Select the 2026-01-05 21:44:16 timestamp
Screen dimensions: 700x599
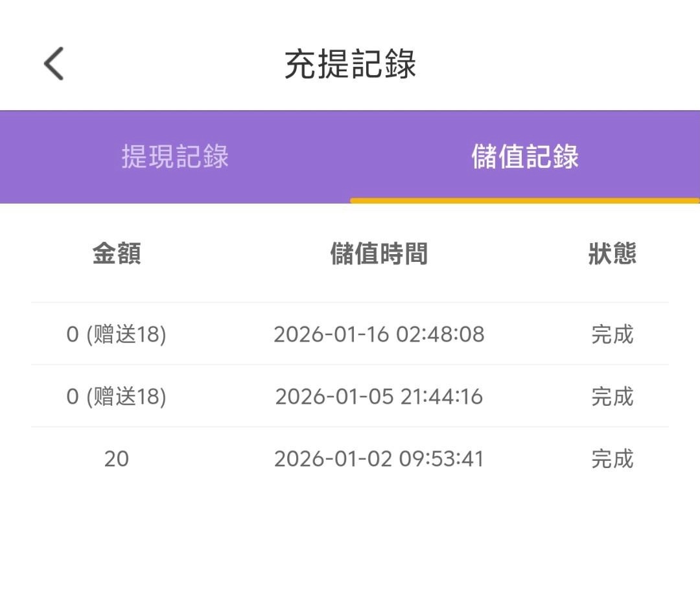(379, 397)
